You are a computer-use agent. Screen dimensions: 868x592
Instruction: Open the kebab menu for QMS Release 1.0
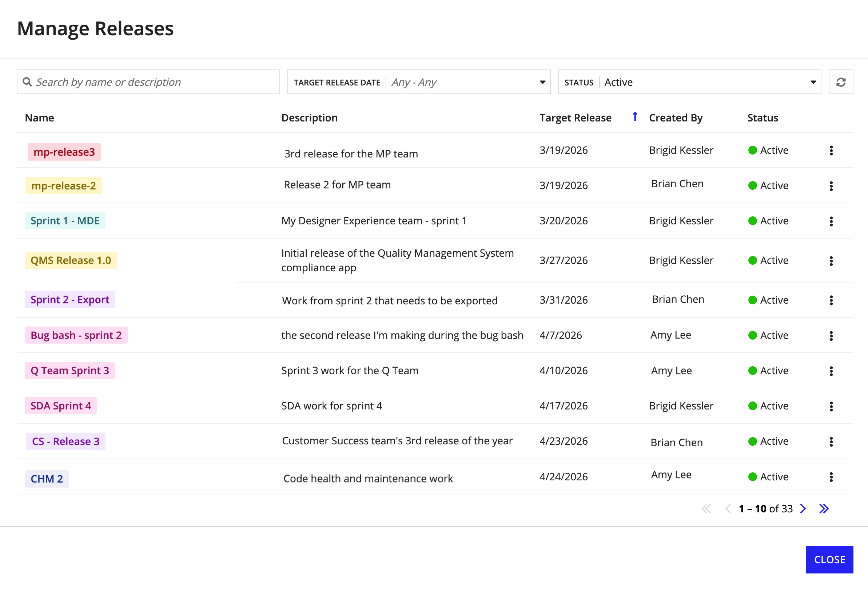(x=831, y=261)
